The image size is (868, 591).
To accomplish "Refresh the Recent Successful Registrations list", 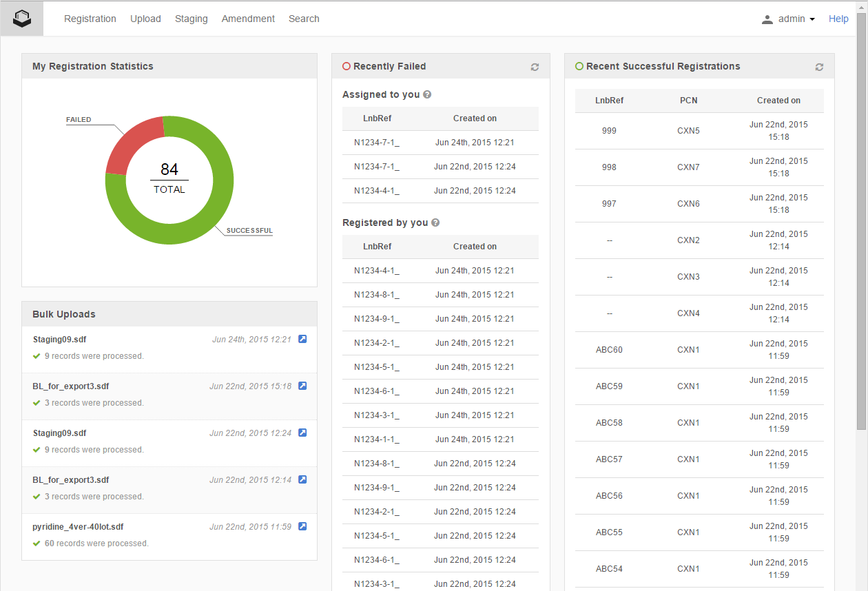I will coord(819,67).
